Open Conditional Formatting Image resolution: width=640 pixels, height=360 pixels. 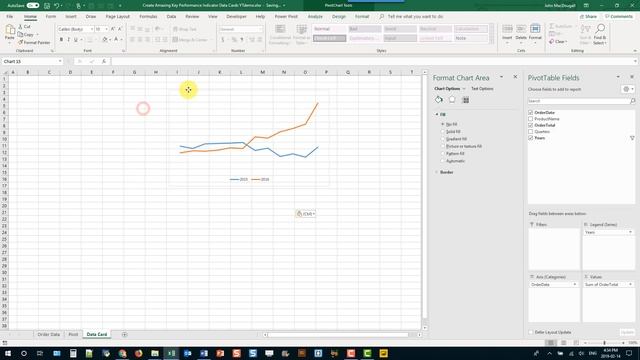coord(280,35)
